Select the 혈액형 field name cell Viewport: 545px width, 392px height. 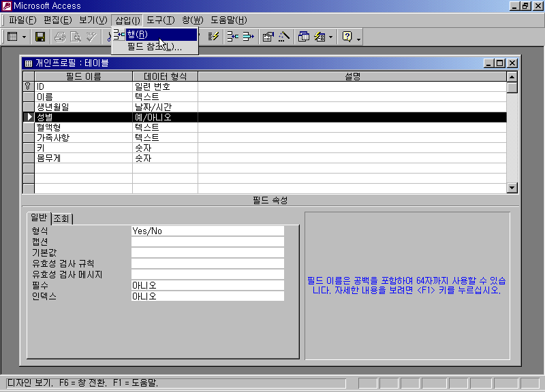[83, 127]
